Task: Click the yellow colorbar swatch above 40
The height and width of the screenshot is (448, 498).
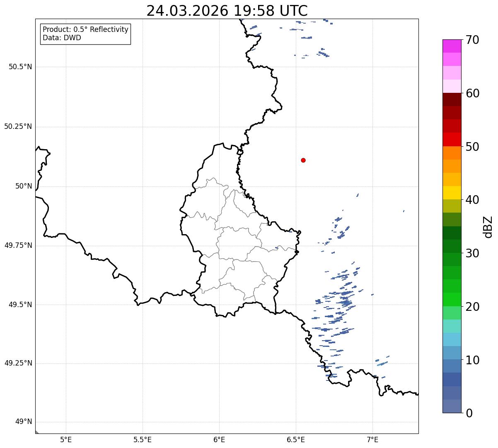Action: coord(452,193)
